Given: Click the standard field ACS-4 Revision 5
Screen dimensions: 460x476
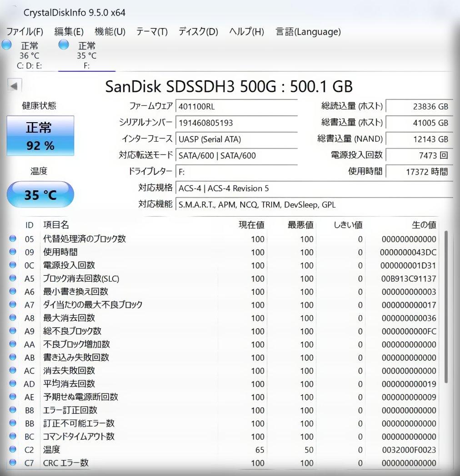Looking at the screenshot, I should pyautogui.click(x=314, y=188).
